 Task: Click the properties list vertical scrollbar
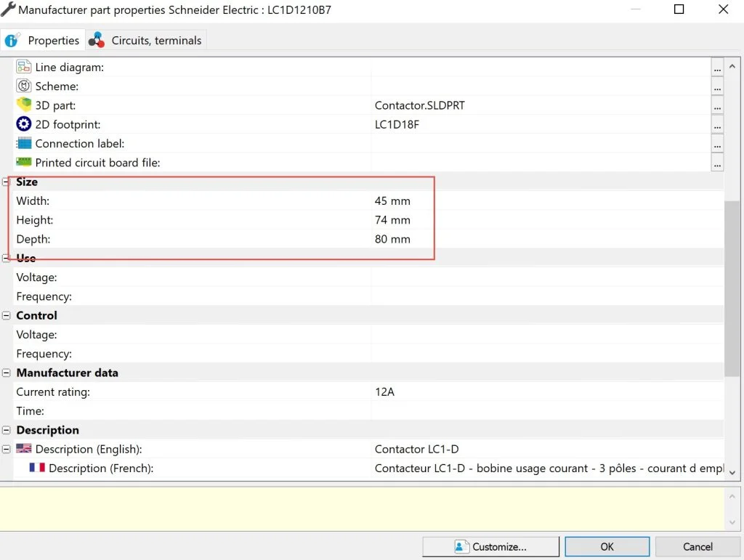(732, 291)
